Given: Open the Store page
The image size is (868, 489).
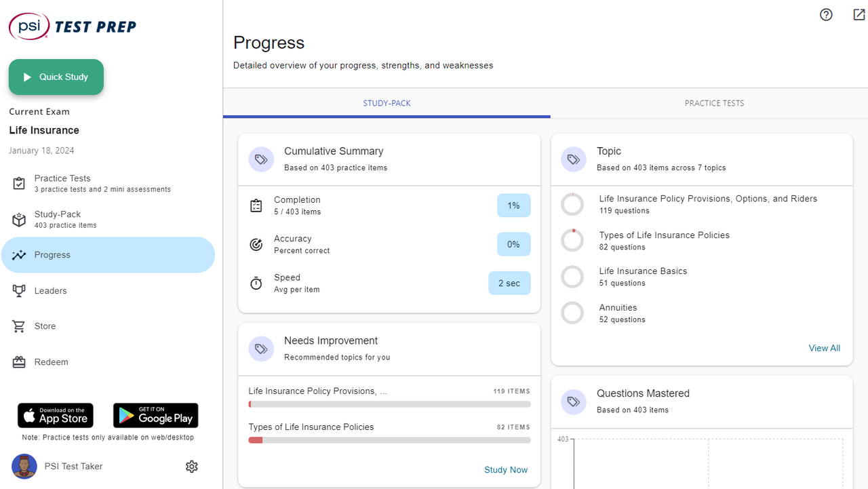Looking at the screenshot, I should coord(45,326).
